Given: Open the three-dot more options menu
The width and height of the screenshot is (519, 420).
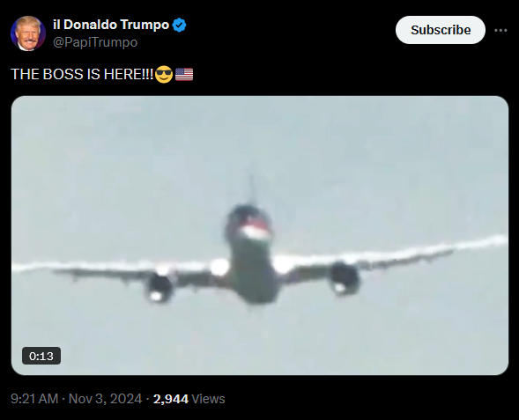Looking at the screenshot, I should 500,30.
